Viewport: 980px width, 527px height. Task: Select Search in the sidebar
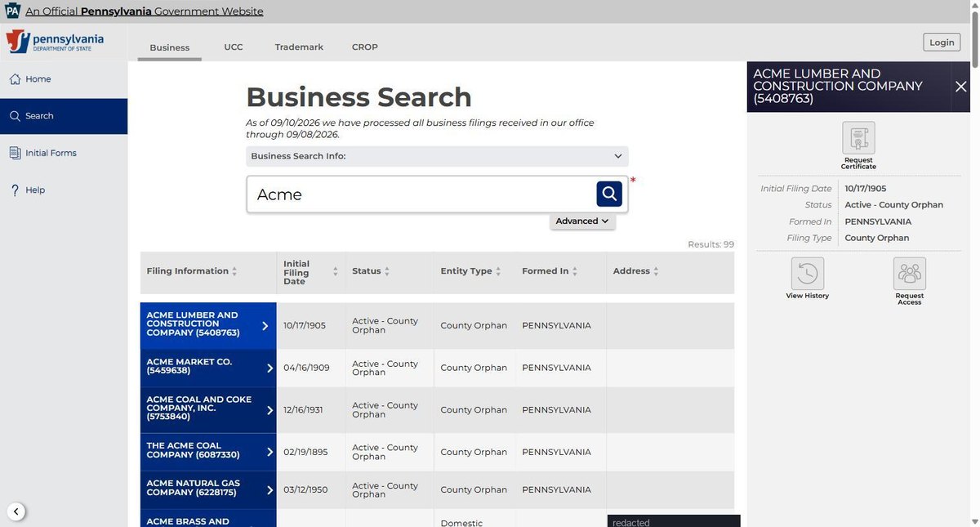[x=64, y=116]
